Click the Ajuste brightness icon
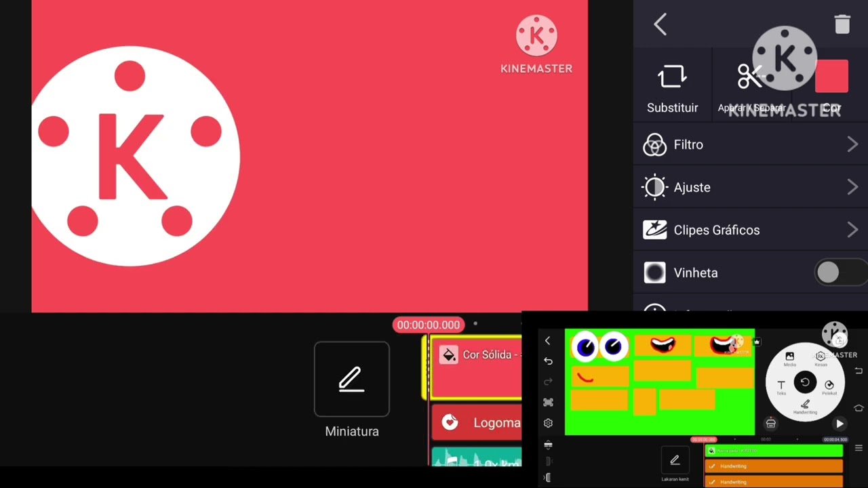The height and width of the screenshot is (488, 868). (x=654, y=188)
